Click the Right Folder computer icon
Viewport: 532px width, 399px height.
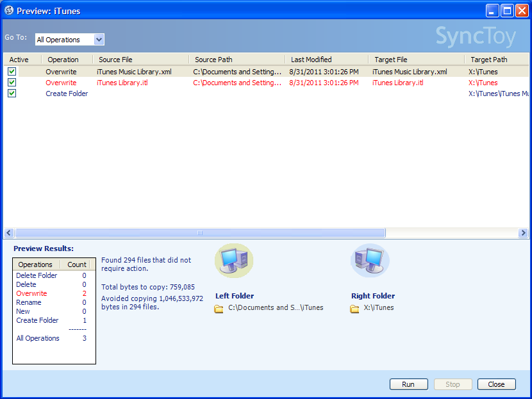tap(370, 261)
